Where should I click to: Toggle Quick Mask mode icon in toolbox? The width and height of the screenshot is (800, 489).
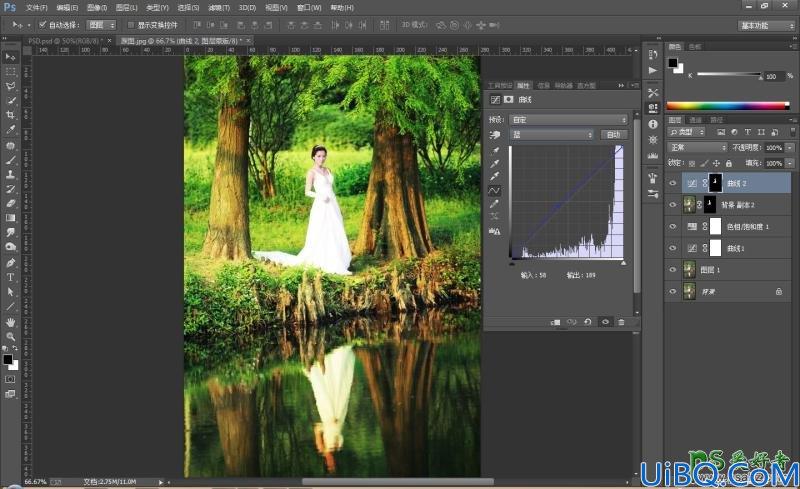pyautogui.click(x=10, y=379)
